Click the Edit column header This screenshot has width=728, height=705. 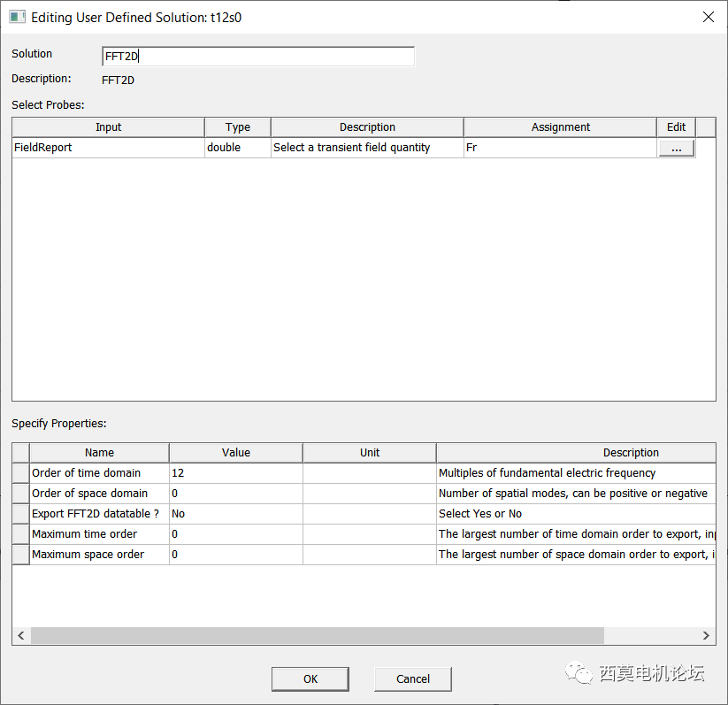tap(675, 126)
